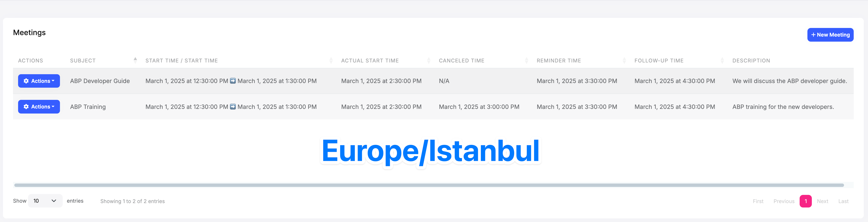The height and width of the screenshot is (222, 868).
Task: Click the New Meeting button
Action: click(x=830, y=35)
